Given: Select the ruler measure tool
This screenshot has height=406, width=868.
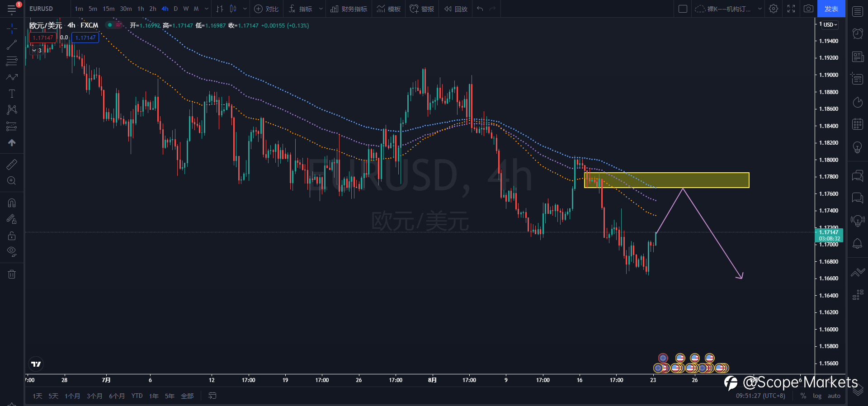Looking at the screenshot, I should click(x=12, y=164).
